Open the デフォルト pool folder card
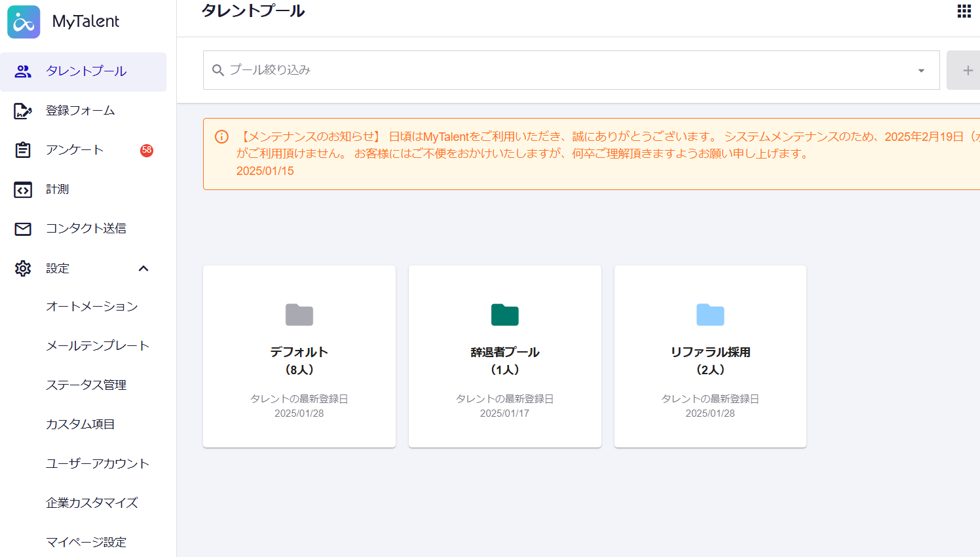The height and width of the screenshot is (557, 980). pyautogui.click(x=299, y=356)
